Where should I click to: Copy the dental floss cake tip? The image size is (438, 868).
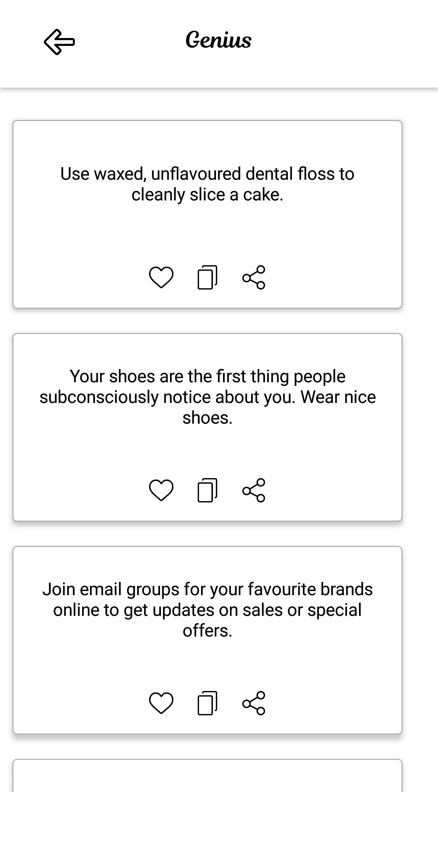[207, 277]
